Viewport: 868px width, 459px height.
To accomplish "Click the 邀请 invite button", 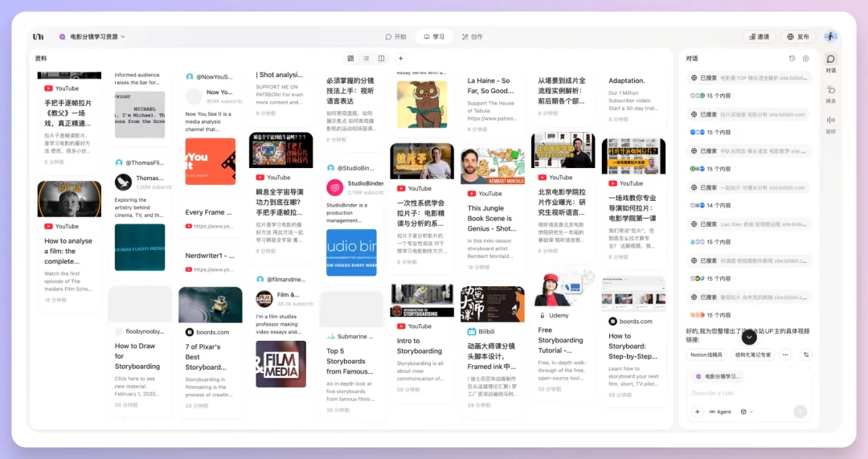I will point(758,37).
